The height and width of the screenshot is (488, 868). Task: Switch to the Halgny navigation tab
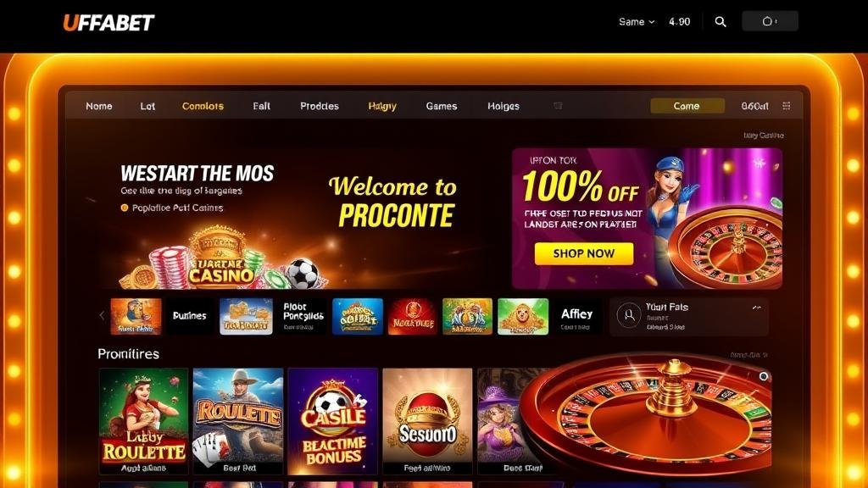coord(382,106)
